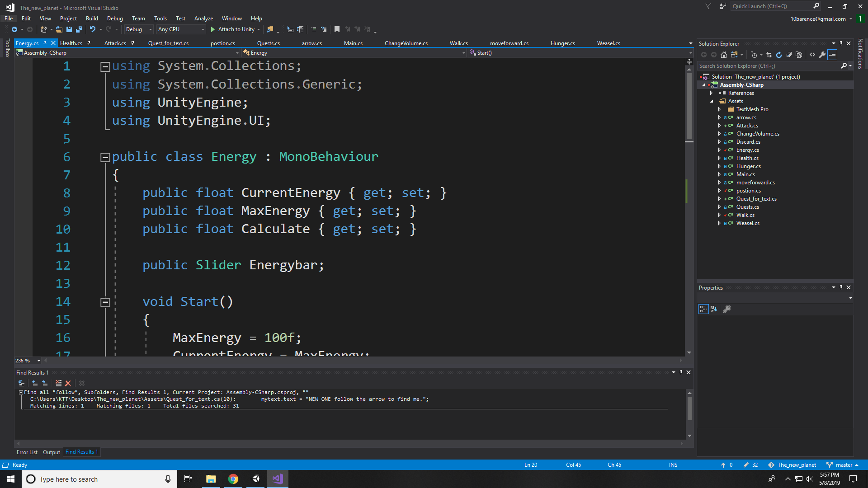This screenshot has width=868, height=488.
Task: Click the Save All toolbar icon
Action: click(79, 29)
